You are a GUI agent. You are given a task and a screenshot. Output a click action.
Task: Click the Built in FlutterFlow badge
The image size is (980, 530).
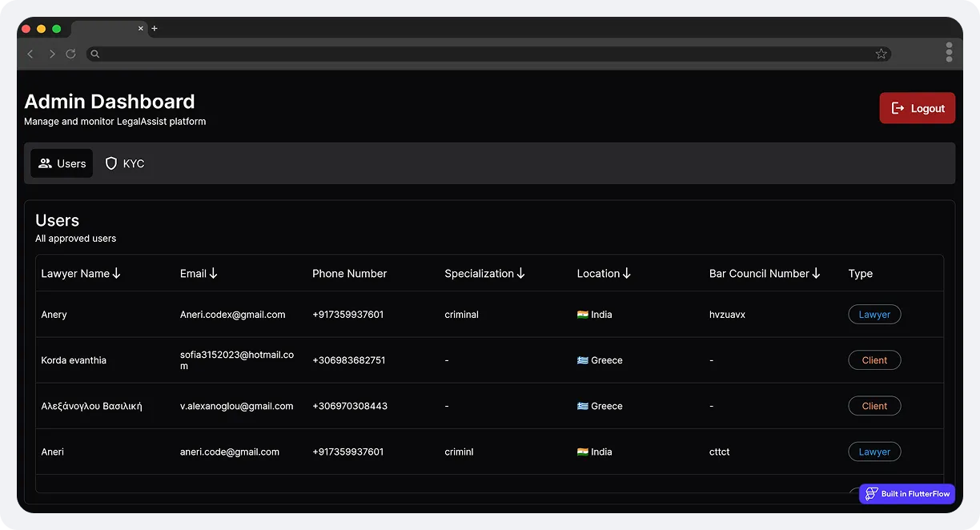pos(907,494)
